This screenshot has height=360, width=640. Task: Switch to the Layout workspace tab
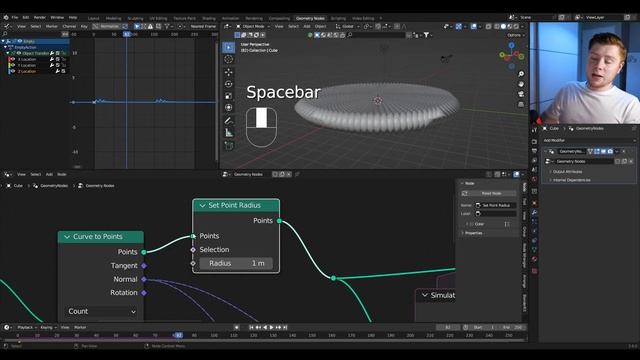pyautogui.click(x=93, y=18)
